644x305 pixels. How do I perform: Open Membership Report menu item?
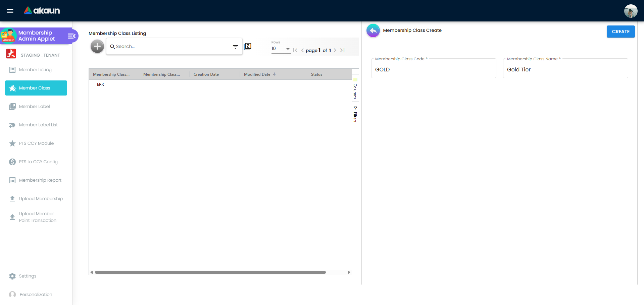pyautogui.click(x=40, y=180)
